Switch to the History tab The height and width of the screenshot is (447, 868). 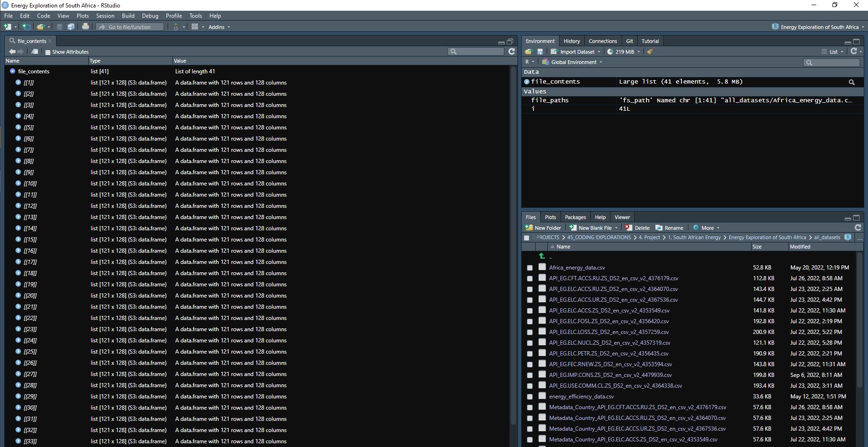(x=571, y=41)
